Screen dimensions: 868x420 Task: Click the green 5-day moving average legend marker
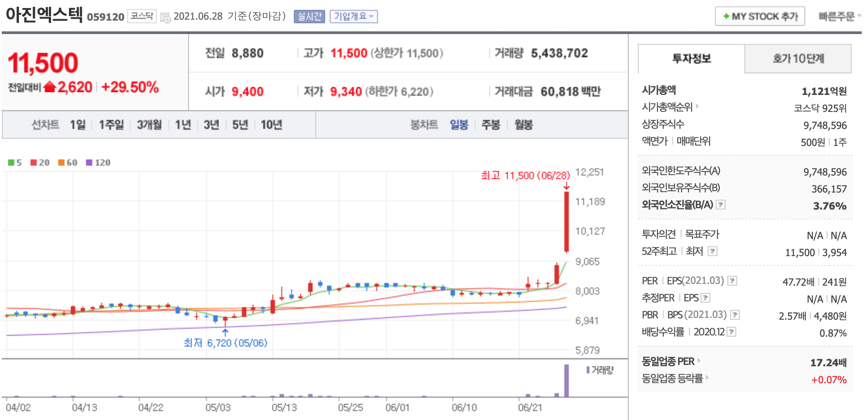[x=11, y=162]
